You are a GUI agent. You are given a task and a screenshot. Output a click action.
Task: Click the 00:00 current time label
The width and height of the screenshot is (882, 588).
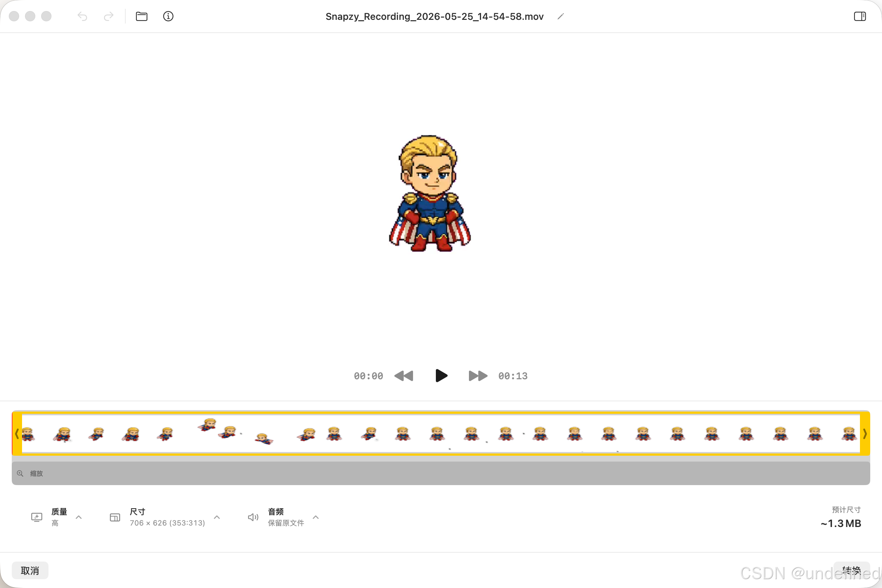coord(368,376)
